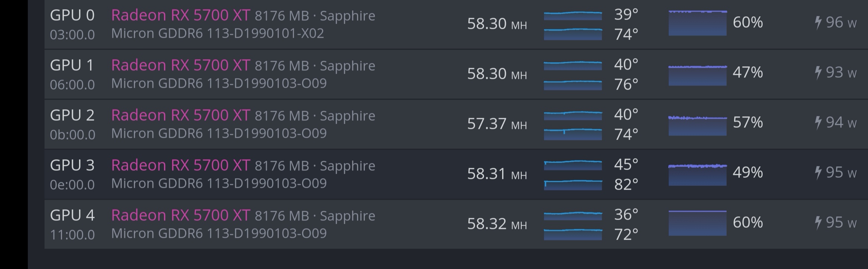
Task: Open GPU 0 fan speed graph
Action: coord(697,23)
